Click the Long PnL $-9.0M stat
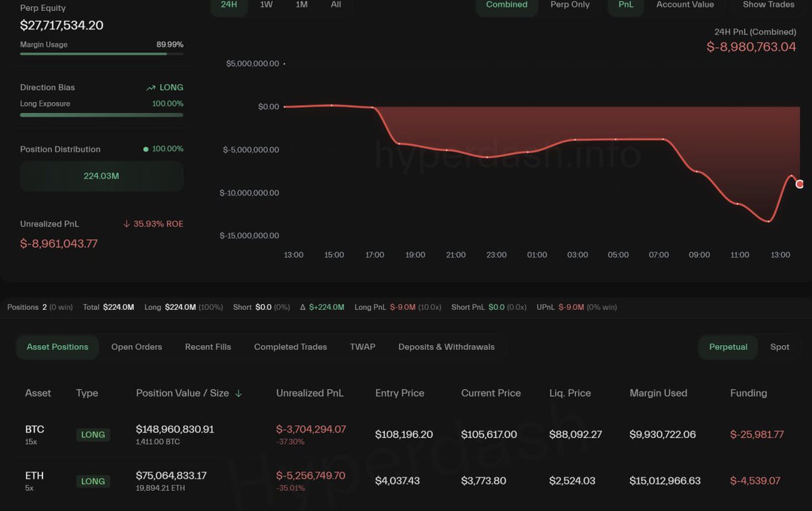812x511 pixels. (x=398, y=307)
